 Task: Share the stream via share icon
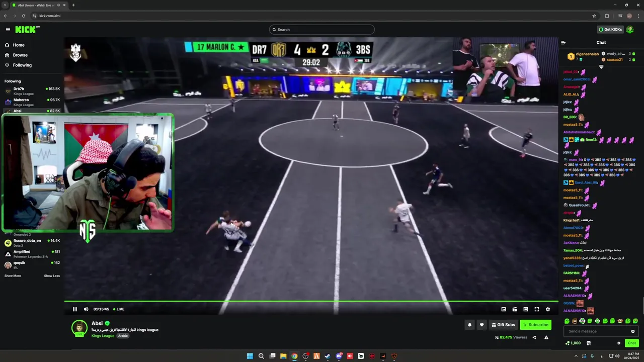click(534, 337)
